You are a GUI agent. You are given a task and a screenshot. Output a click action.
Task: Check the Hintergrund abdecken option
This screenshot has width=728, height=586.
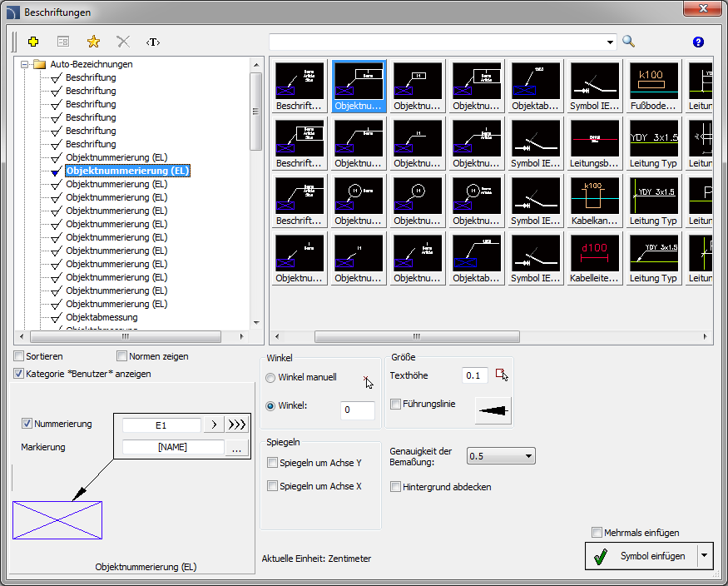[x=396, y=486]
